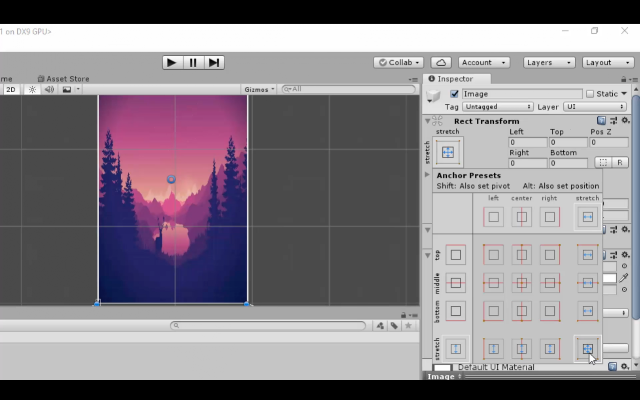Select bottom left anchor preset
This screenshot has width=640, height=400.
click(x=493, y=311)
